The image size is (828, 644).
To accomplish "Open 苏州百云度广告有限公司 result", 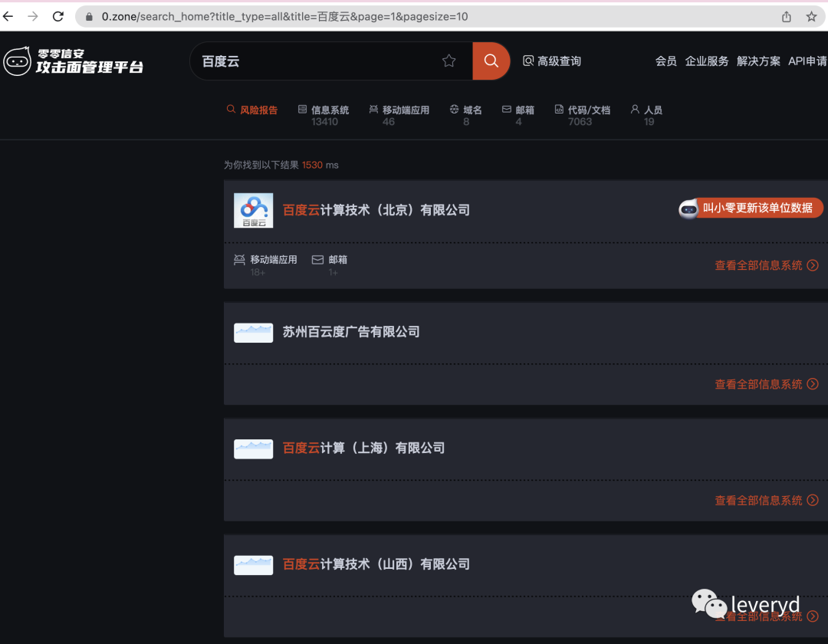I will 351,332.
